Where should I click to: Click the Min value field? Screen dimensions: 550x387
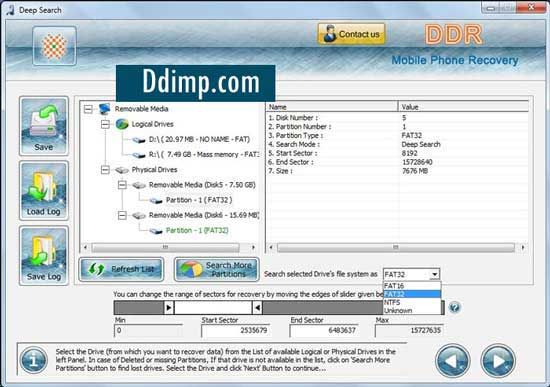click(148, 331)
